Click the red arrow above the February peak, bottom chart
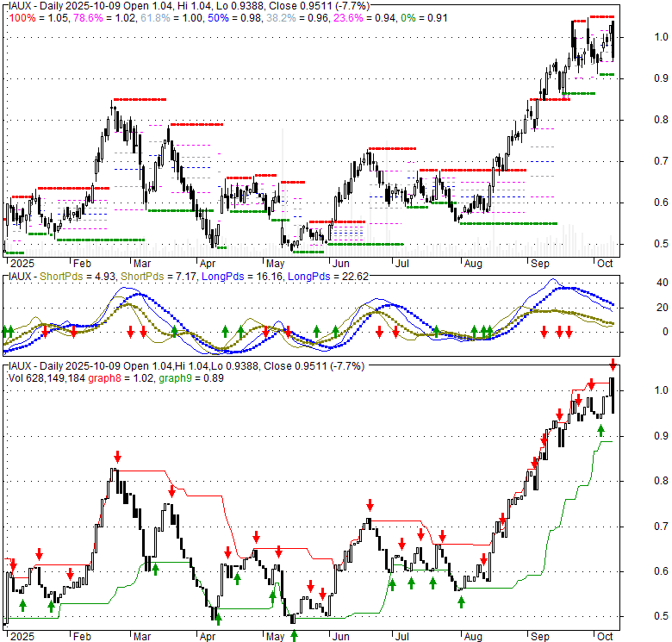Viewport: 672px width, 642px height. (x=117, y=457)
